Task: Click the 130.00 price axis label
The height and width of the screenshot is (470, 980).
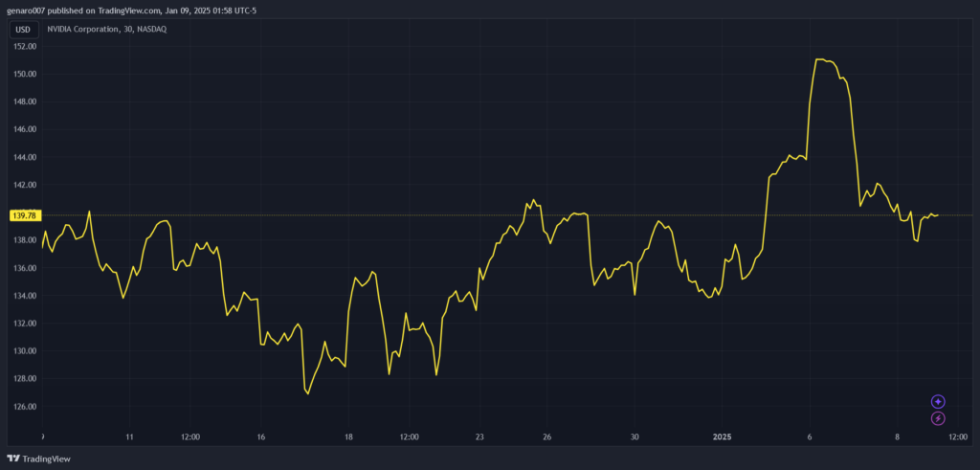Action: (24, 351)
